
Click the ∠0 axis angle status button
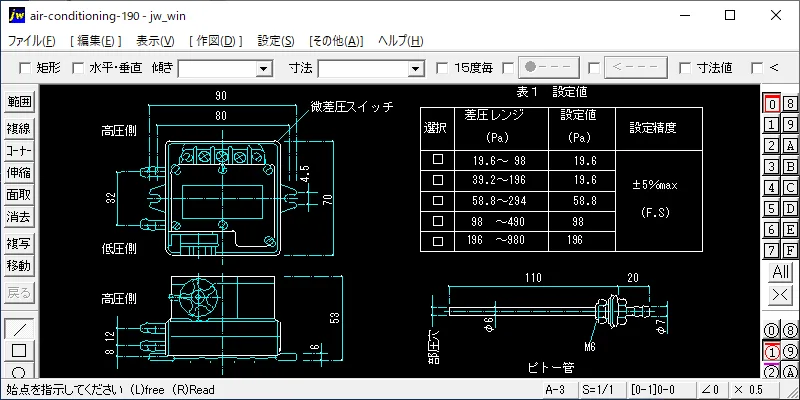pyautogui.click(x=711, y=390)
